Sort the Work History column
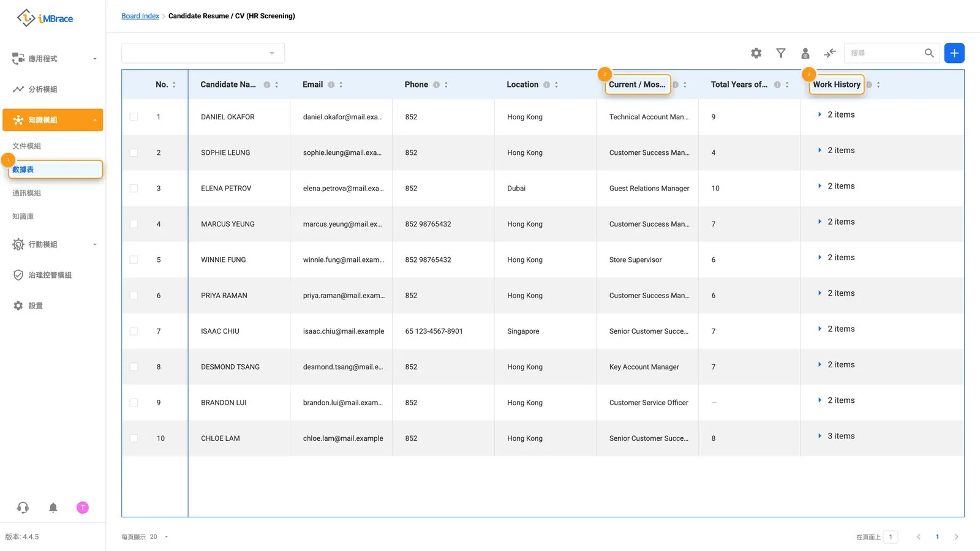 click(878, 84)
